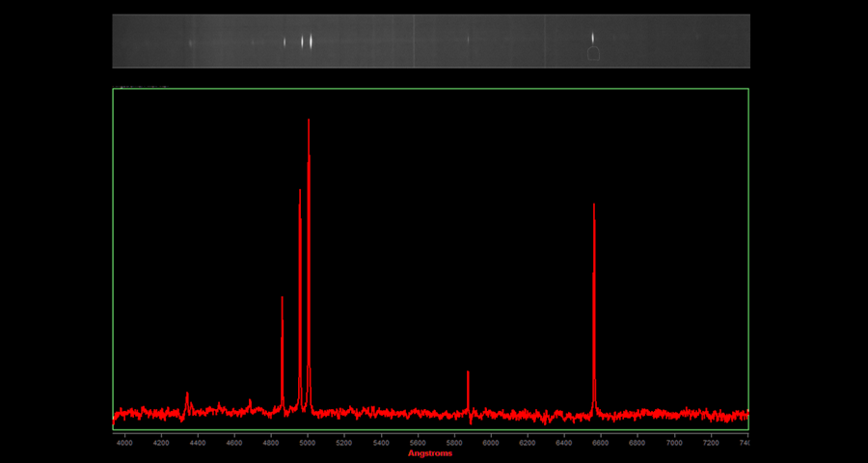The width and height of the screenshot is (868, 463).
Task: Pick the small peak near 4340 Angstroms
Action: coord(187,394)
